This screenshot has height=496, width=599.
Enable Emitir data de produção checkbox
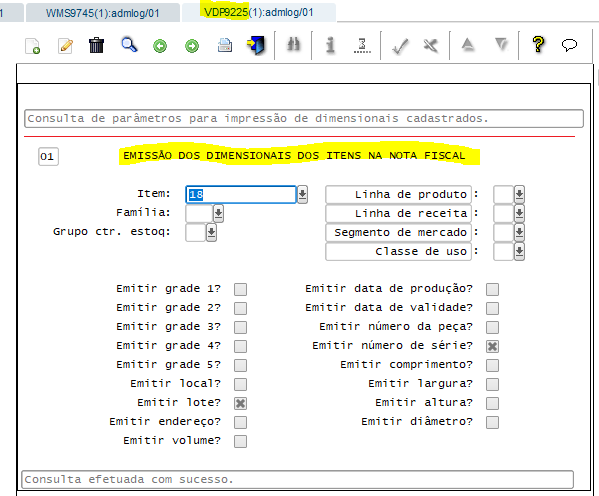pyautogui.click(x=492, y=289)
